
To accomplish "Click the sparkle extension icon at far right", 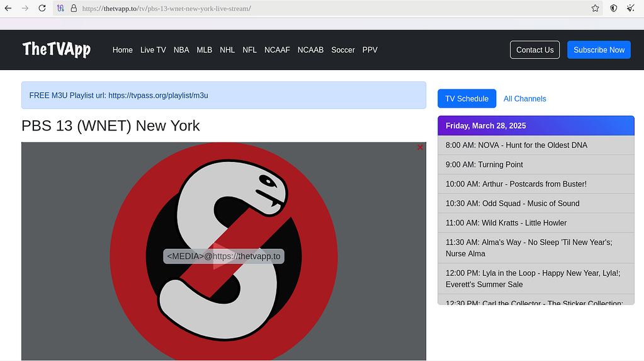I will [630, 8].
